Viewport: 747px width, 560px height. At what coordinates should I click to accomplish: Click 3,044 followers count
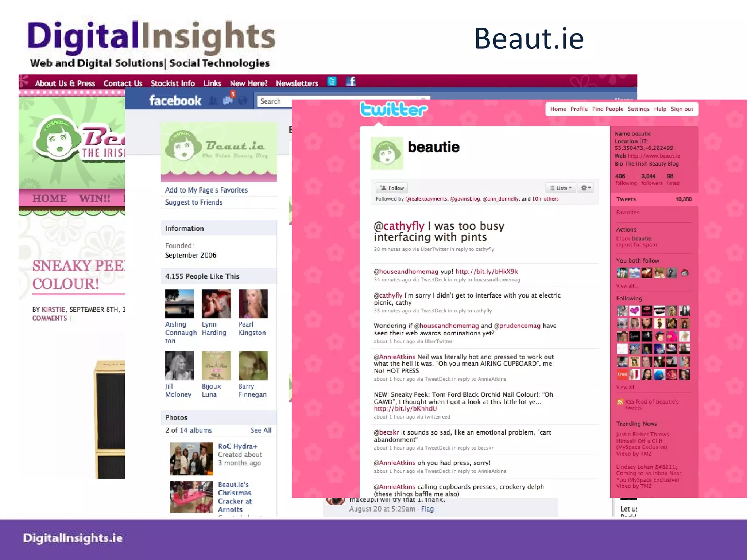651,179
